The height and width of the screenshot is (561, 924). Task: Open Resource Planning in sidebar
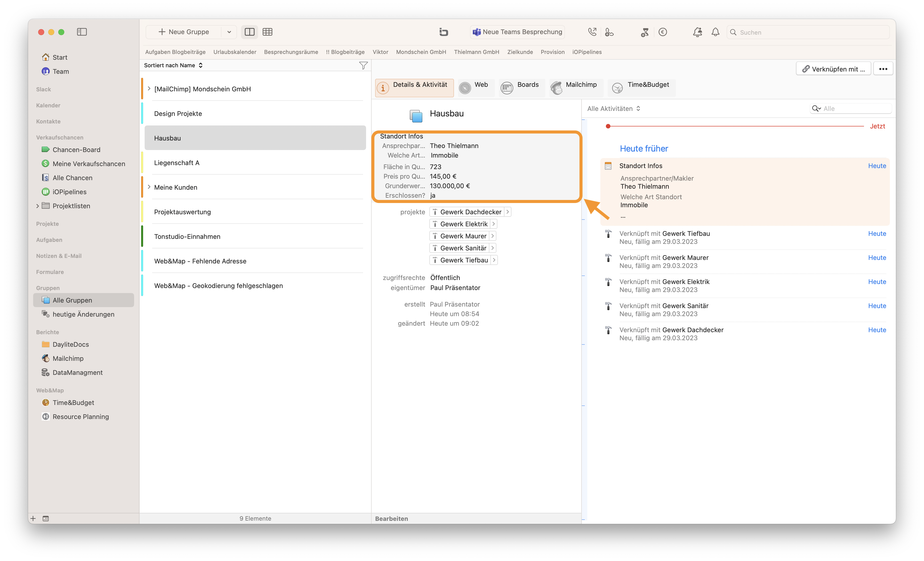point(81,416)
